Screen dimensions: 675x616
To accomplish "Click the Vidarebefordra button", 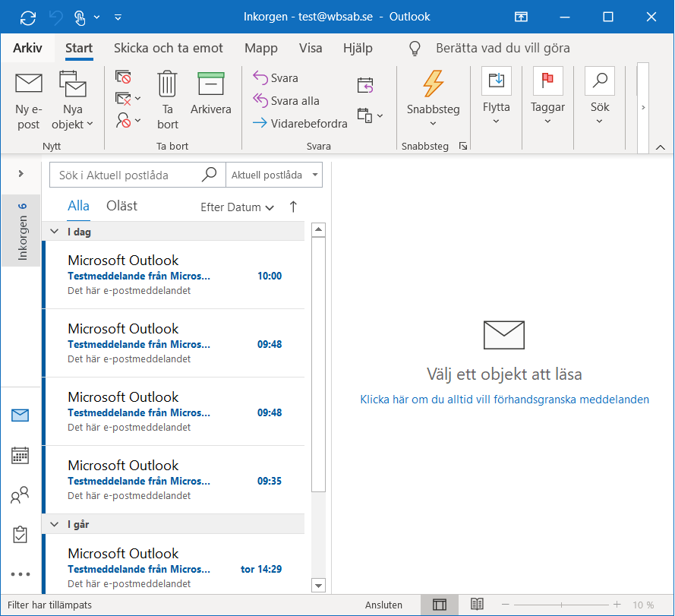I will click(300, 123).
